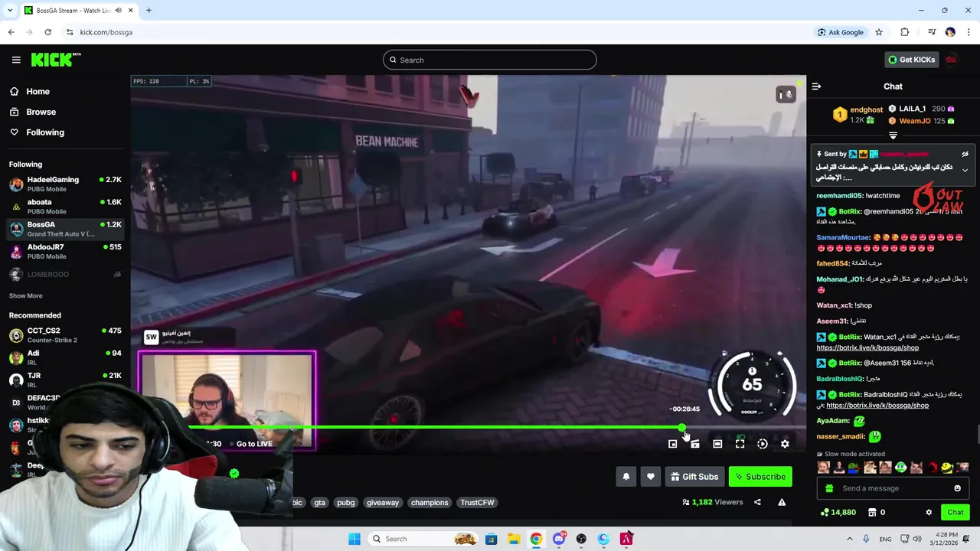Bookmark this page star icon
The height and width of the screenshot is (551, 980).
[879, 32]
